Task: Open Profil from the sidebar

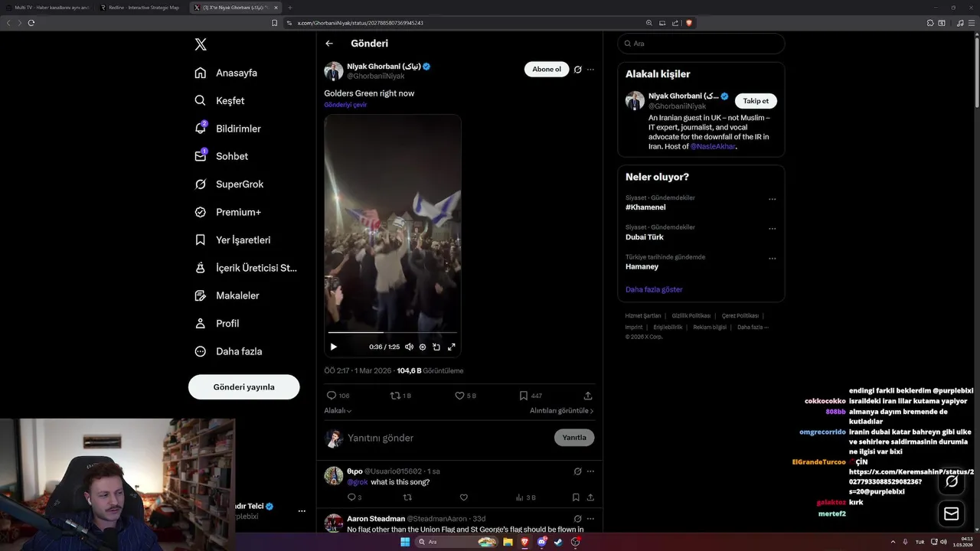Action: pyautogui.click(x=217, y=323)
